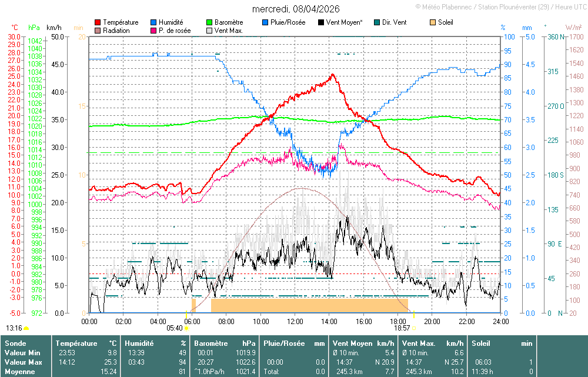Click the W/m² axis unit label
The height and width of the screenshot is (377, 588).
[x=573, y=28]
